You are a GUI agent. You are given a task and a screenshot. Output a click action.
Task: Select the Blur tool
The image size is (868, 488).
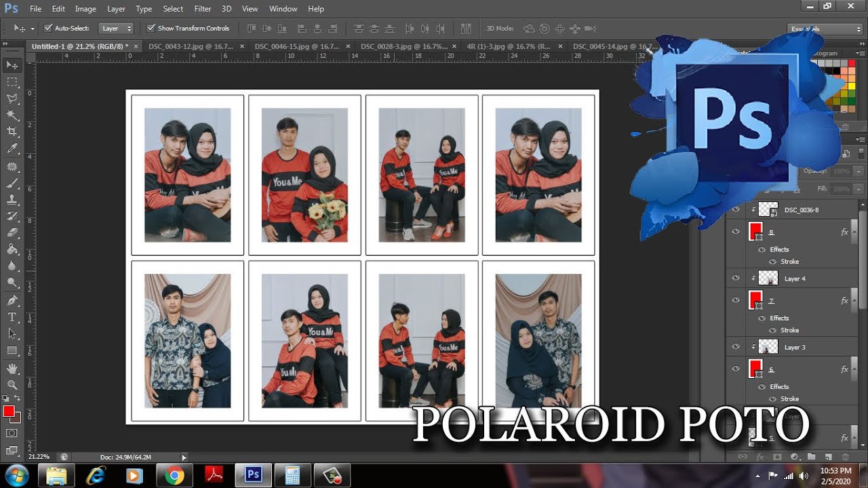[12, 266]
